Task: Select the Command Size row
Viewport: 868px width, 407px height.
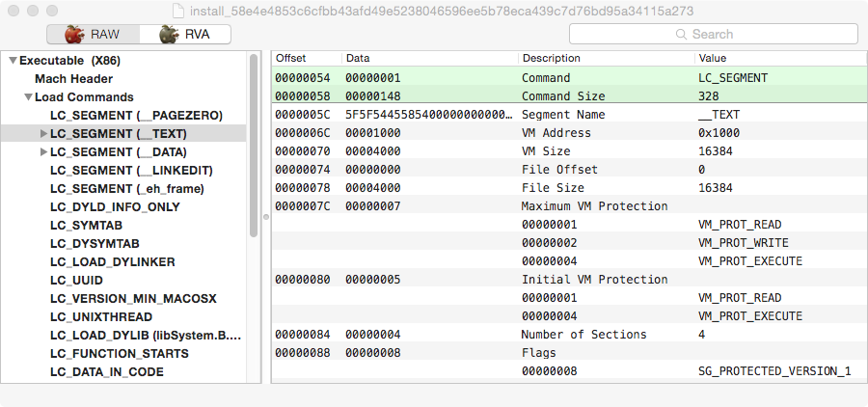Action: coord(563,96)
